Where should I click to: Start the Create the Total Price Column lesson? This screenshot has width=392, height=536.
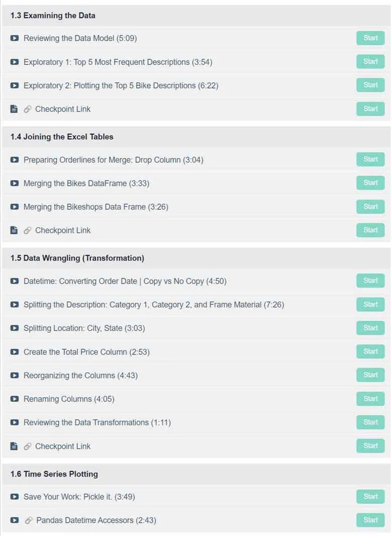(370, 351)
